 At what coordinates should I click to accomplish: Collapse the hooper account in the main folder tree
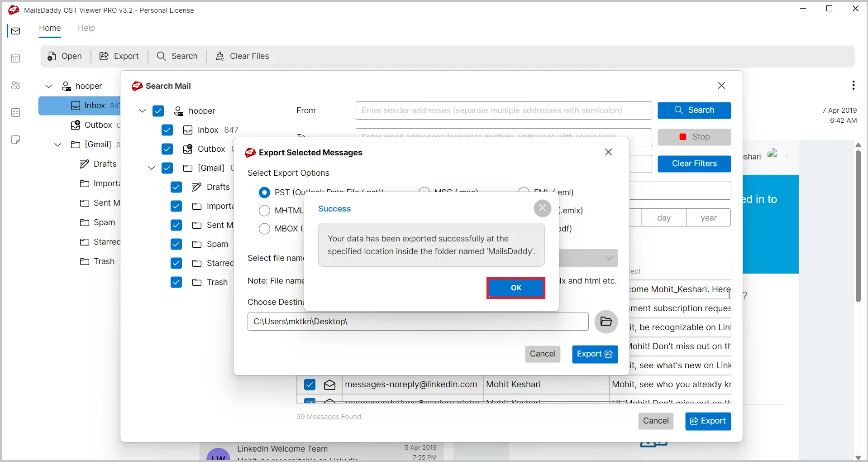coord(49,86)
